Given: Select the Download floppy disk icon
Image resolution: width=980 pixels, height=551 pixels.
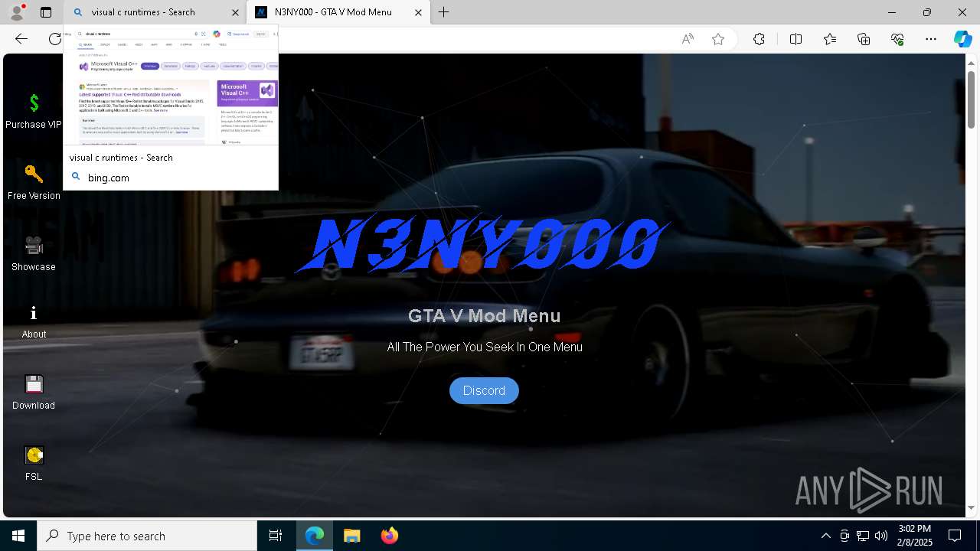Looking at the screenshot, I should (34, 384).
